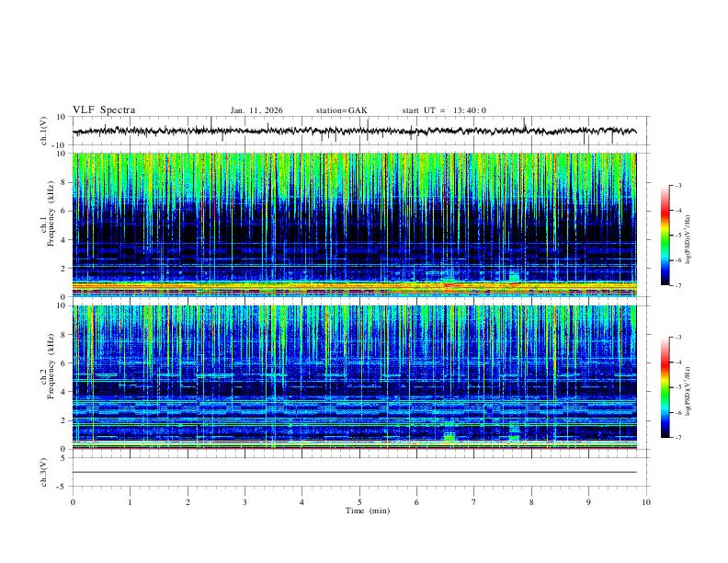Click time axis tick label "8"
The height and width of the screenshot is (563, 728).
(531, 502)
